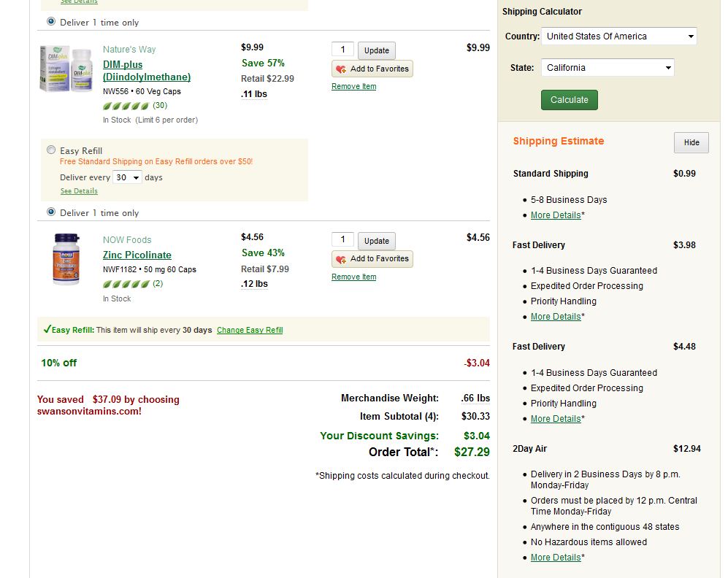This screenshot has width=728, height=578.
Task: Update quantity for DIM-plus
Action: [377, 50]
